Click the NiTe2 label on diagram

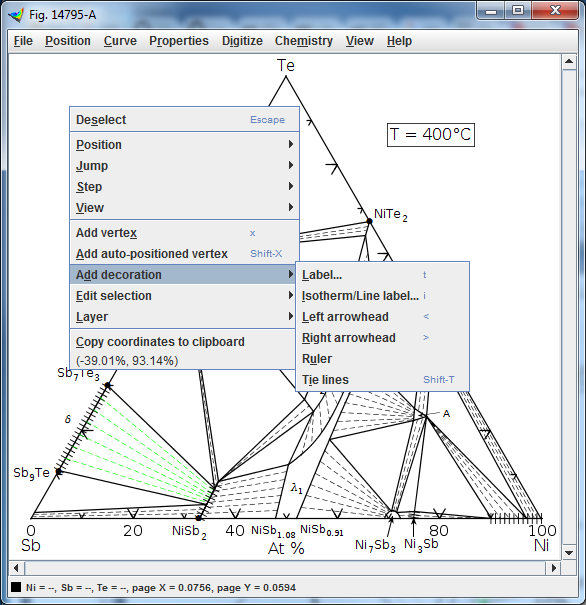(390, 215)
